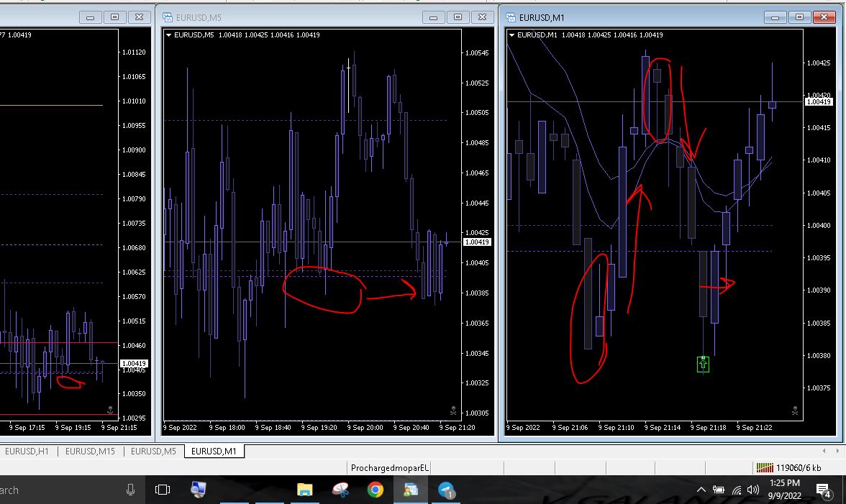This screenshot has width=846, height=504.
Task: Click the battery icon in system tray
Action: coord(718,490)
